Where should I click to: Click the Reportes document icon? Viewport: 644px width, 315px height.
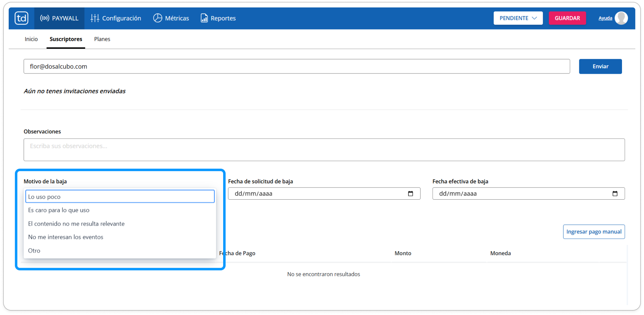(204, 18)
